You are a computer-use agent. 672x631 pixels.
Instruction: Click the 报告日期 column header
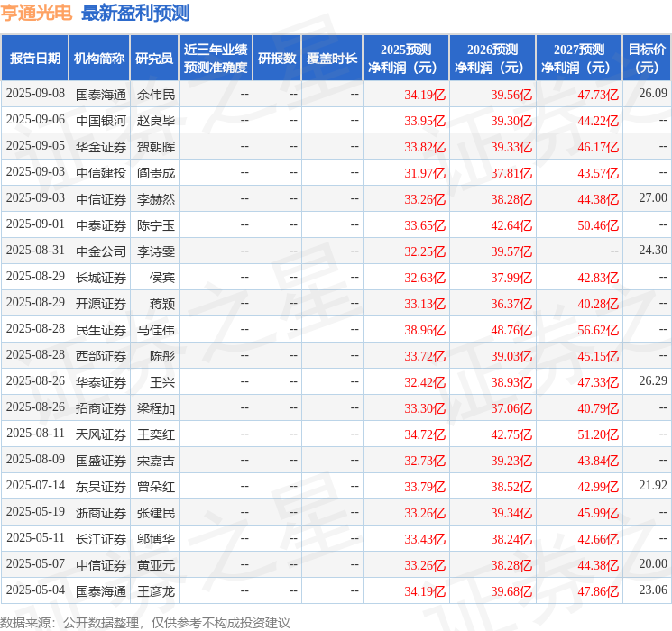34,58
